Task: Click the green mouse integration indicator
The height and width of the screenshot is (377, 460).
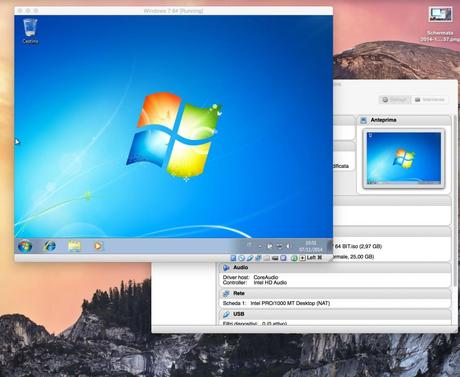Action: click(294, 258)
